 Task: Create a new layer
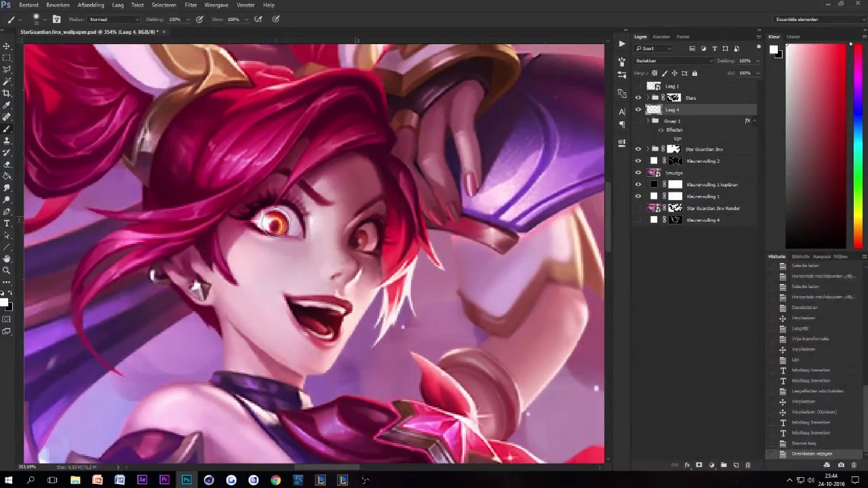pos(736,465)
